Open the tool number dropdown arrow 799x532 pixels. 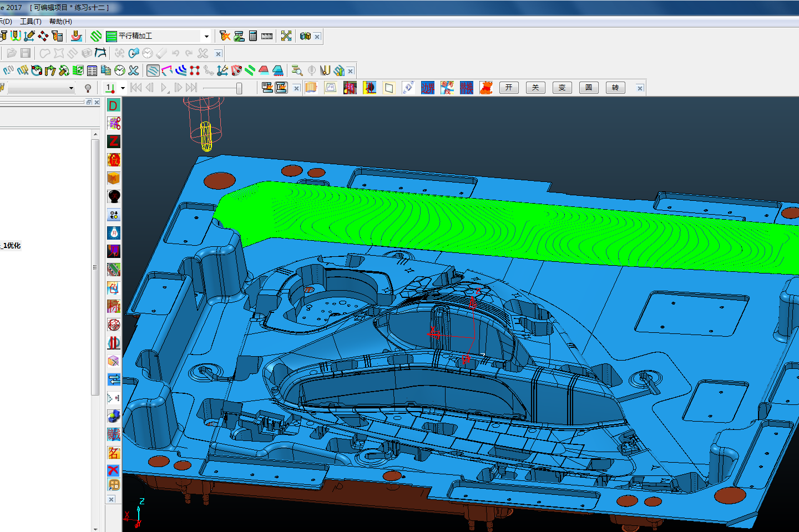pyautogui.click(x=123, y=88)
